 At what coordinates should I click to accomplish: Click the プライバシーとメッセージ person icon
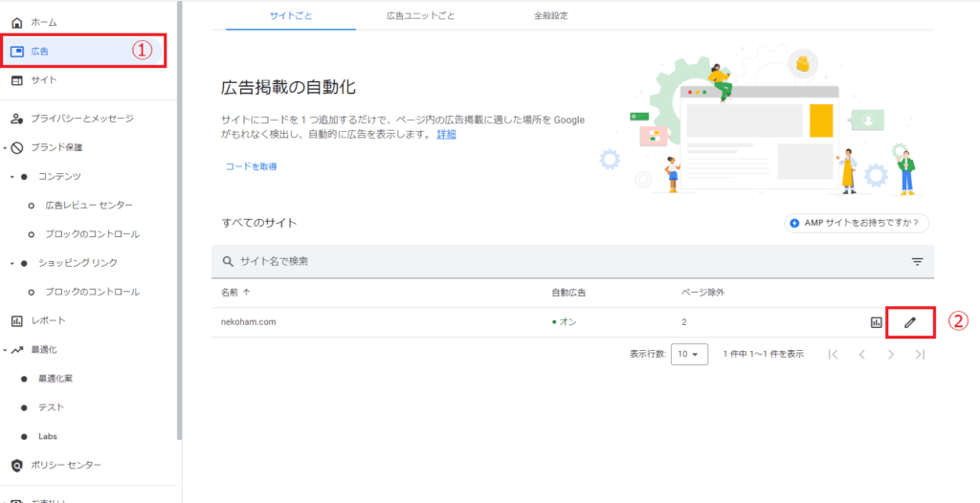(17, 119)
